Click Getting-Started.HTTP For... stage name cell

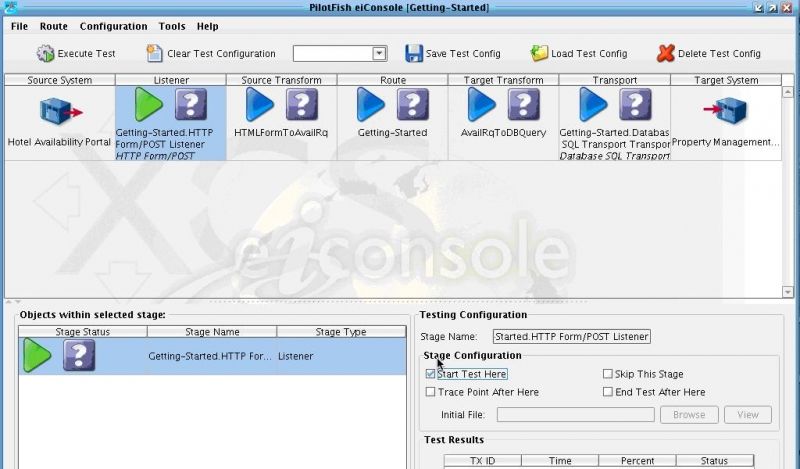pyautogui.click(x=210, y=356)
